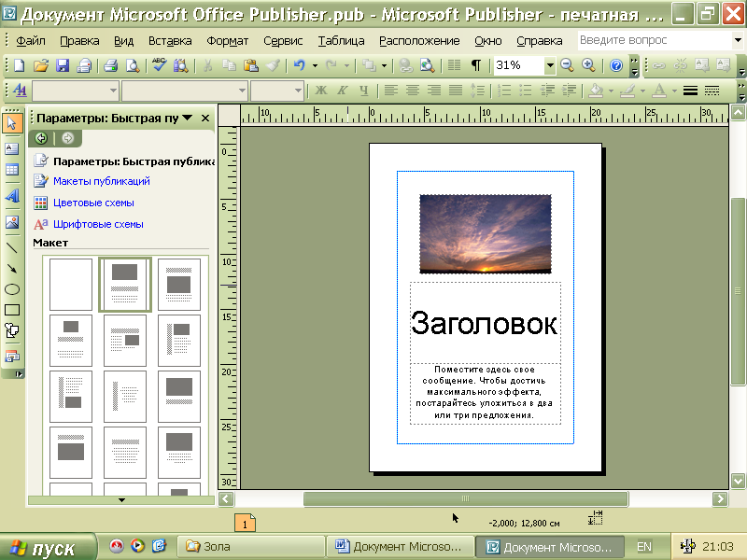747x560 pixels.
Task: Click the Font Color A button
Action: click(x=659, y=90)
